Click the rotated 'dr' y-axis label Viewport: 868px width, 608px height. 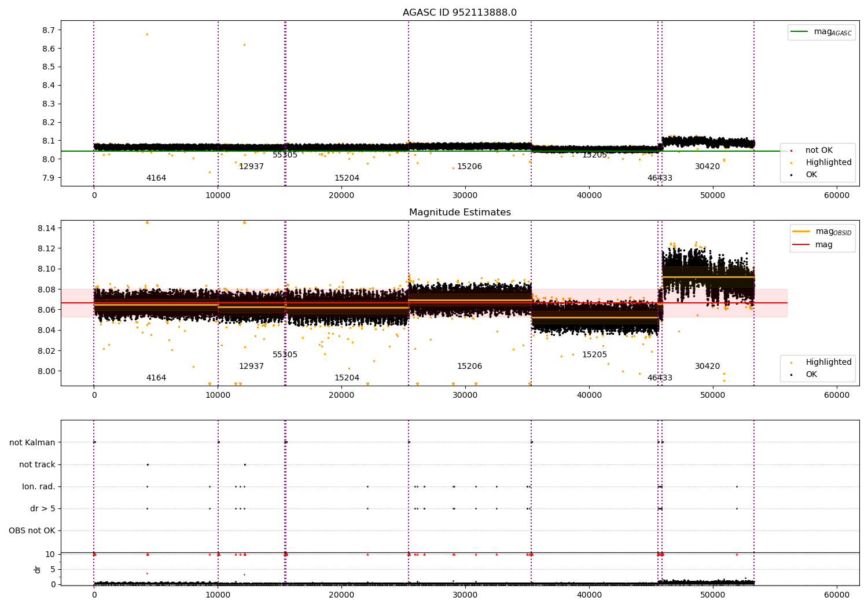point(38,569)
